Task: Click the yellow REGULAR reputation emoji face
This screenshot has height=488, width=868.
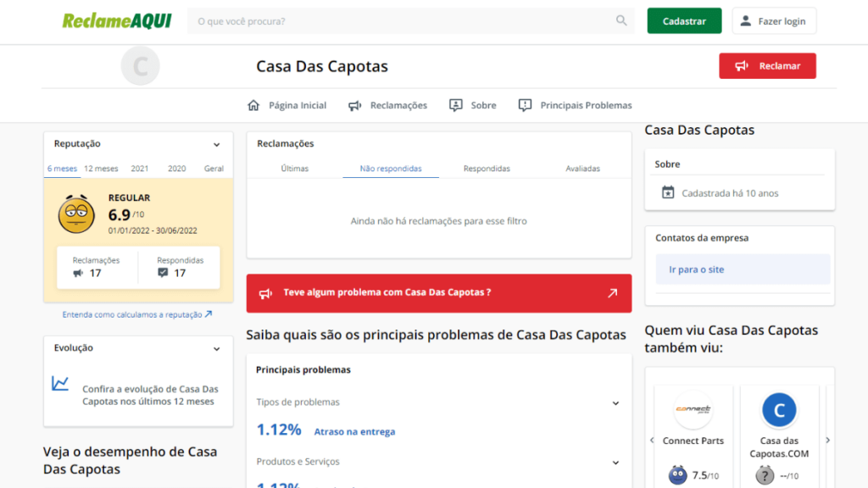Action: pyautogui.click(x=75, y=213)
